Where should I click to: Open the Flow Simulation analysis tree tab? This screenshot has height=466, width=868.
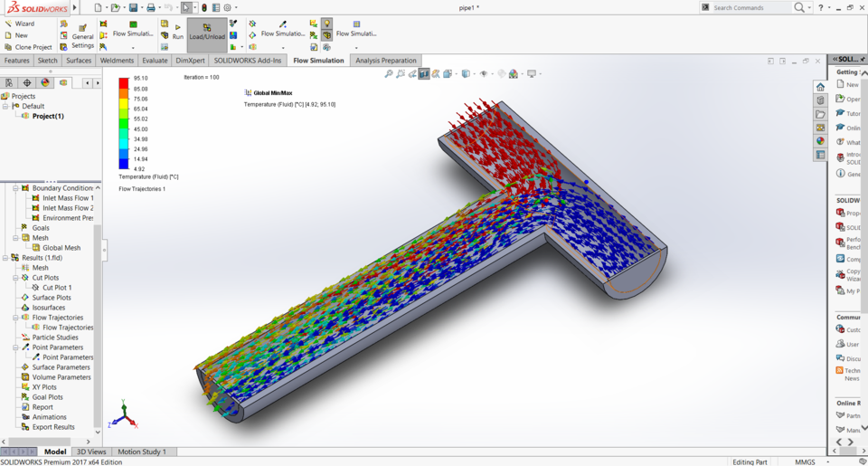(x=63, y=82)
